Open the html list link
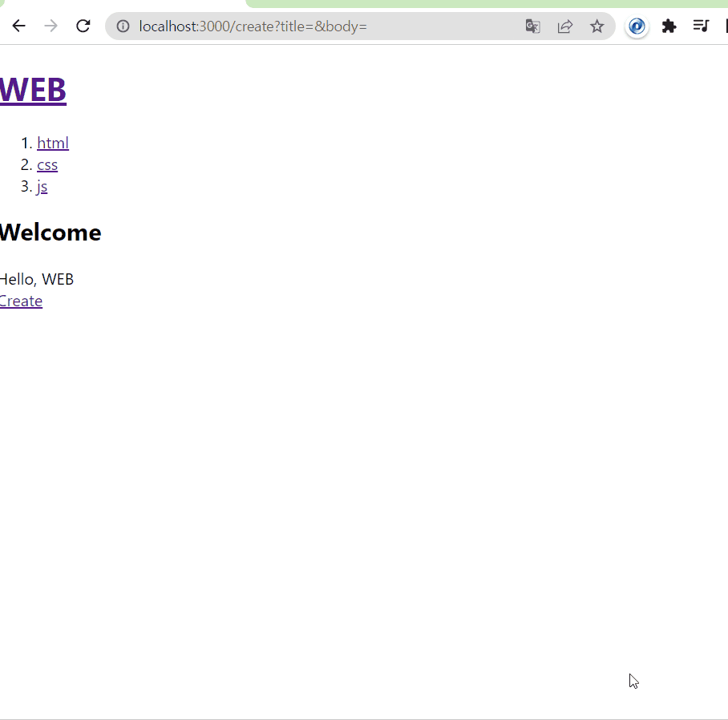The image size is (728, 720). point(53,143)
